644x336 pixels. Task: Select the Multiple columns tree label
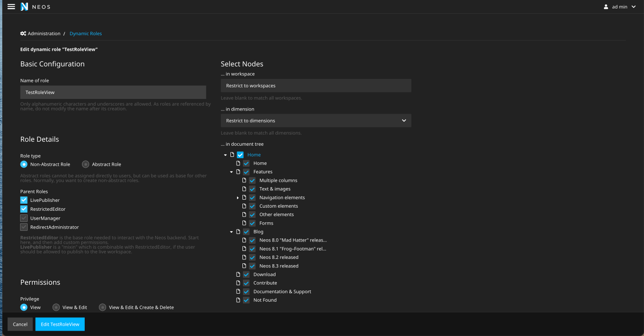tap(278, 180)
